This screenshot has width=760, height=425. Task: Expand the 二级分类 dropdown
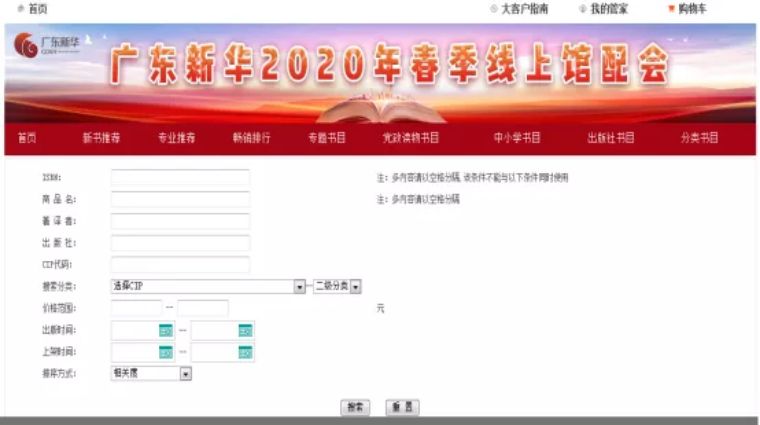(355, 286)
